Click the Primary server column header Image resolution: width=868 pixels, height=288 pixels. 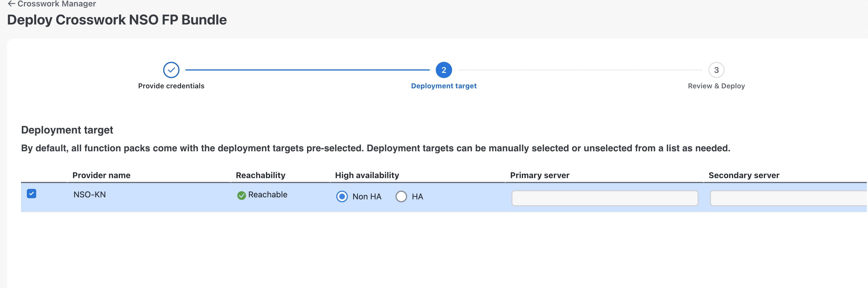pos(539,175)
